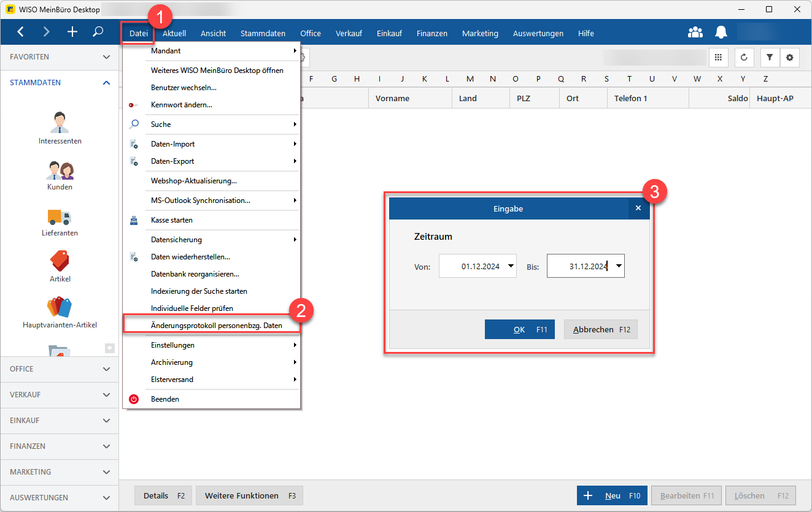The image size is (812, 512).
Task: Open the Hilfe menu
Action: point(586,33)
